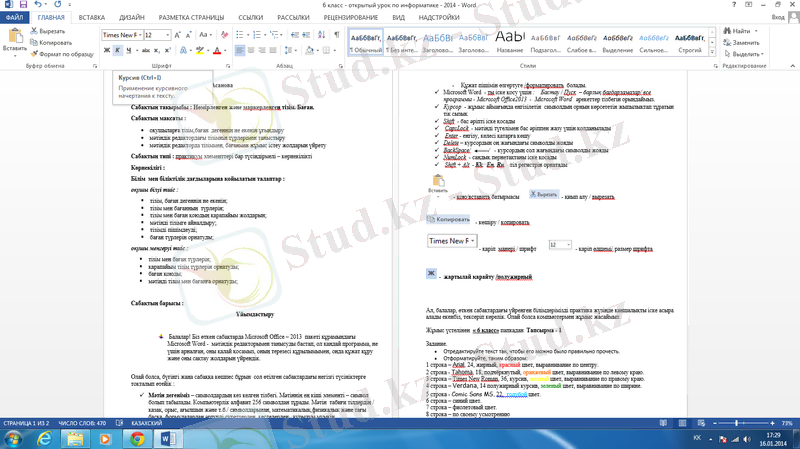The width and height of the screenshot is (800, 449).
Task: Toggle strikethrough abc button
Action: (146, 50)
